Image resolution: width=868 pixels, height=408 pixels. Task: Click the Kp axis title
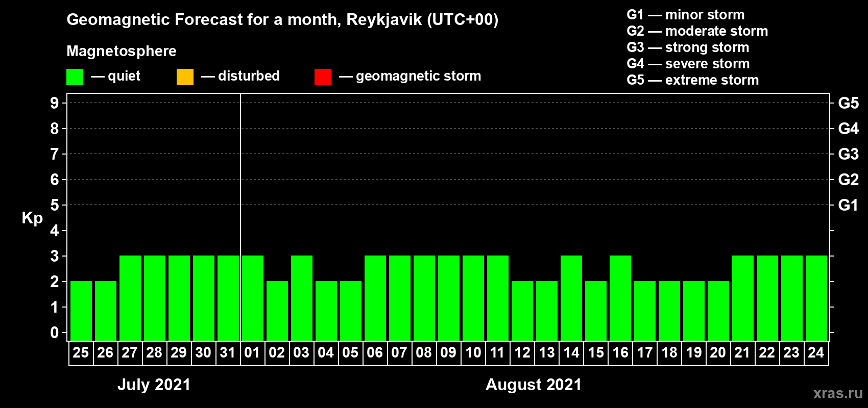pyautogui.click(x=32, y=218)
